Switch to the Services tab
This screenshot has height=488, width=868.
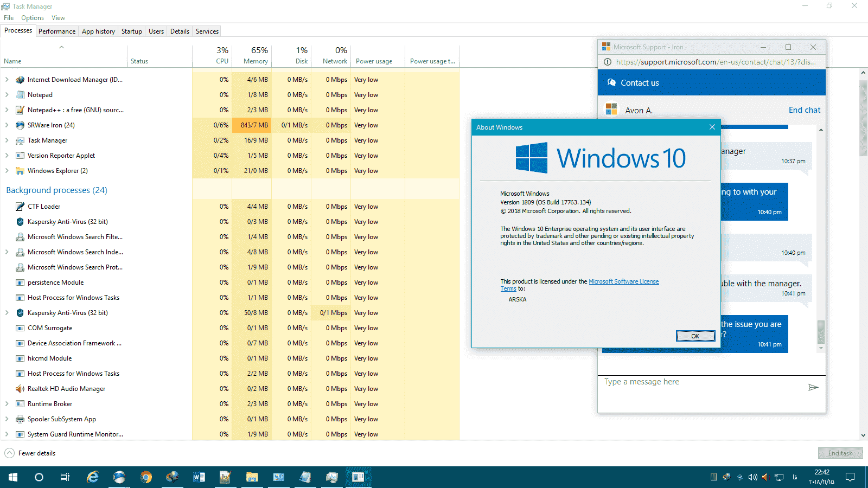pyautogui.click(x=207, y=31)
